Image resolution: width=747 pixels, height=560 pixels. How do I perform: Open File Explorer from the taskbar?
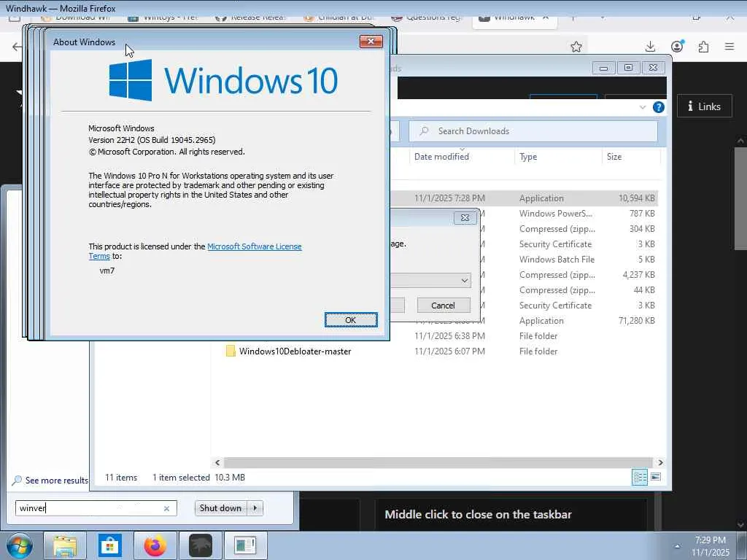pyautogui.click(x=65, y=545)
